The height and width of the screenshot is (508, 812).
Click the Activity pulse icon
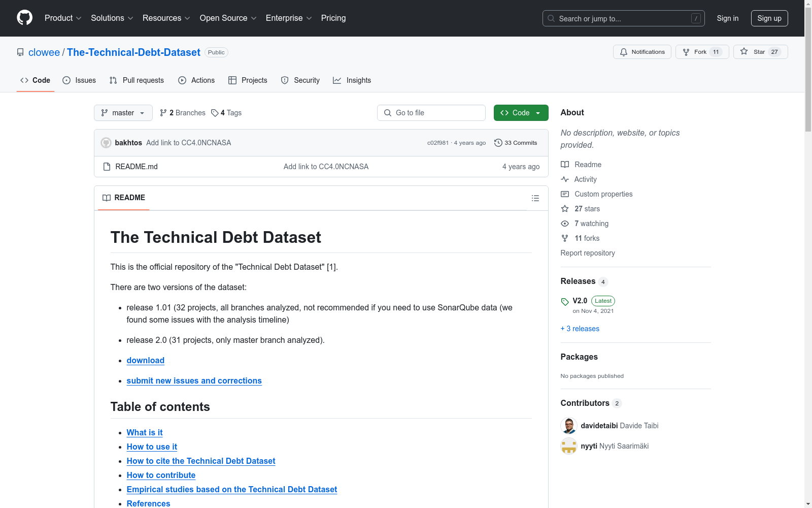565,179
